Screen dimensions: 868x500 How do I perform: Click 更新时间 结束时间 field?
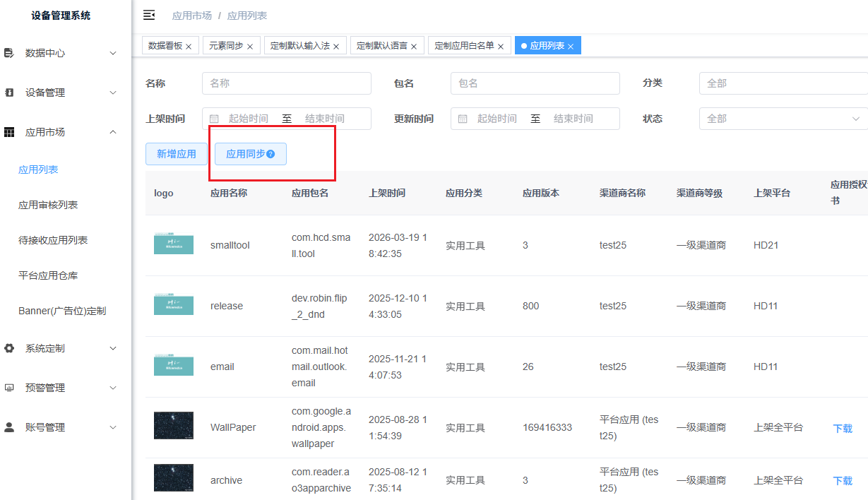point(573,119)
